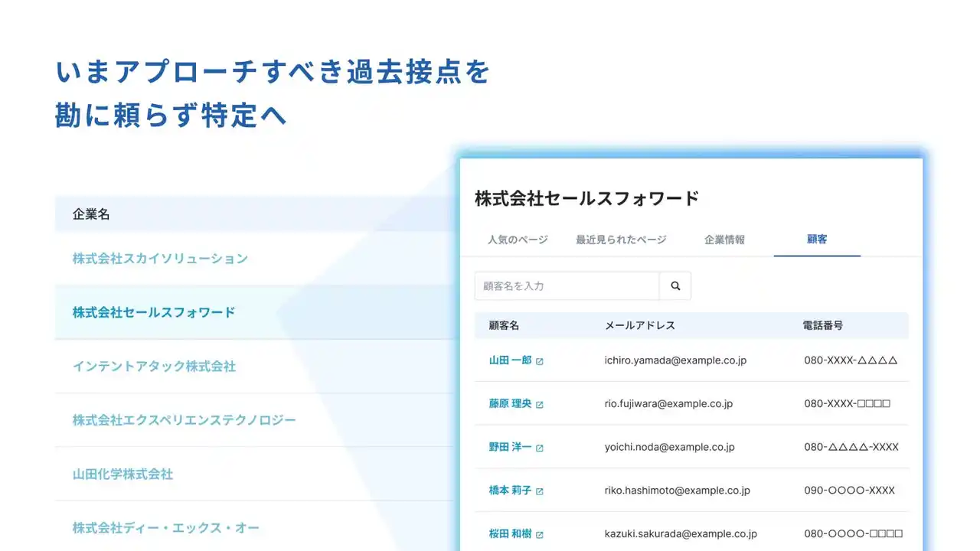Open external link icon beside 野田 洋一
980x551 pixels.
pyautogui.click(x=540, y=448)
